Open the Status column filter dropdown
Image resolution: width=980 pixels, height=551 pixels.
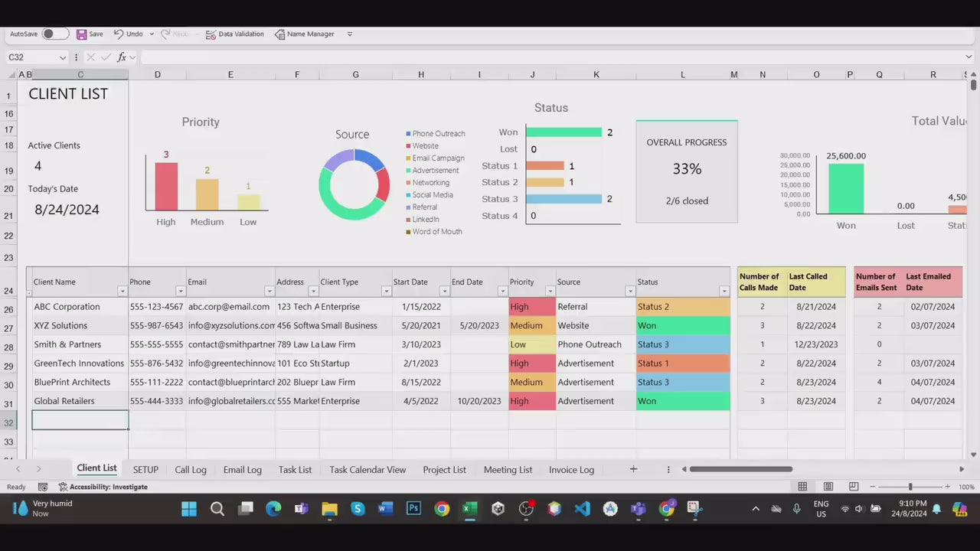[x=723, y=291]
